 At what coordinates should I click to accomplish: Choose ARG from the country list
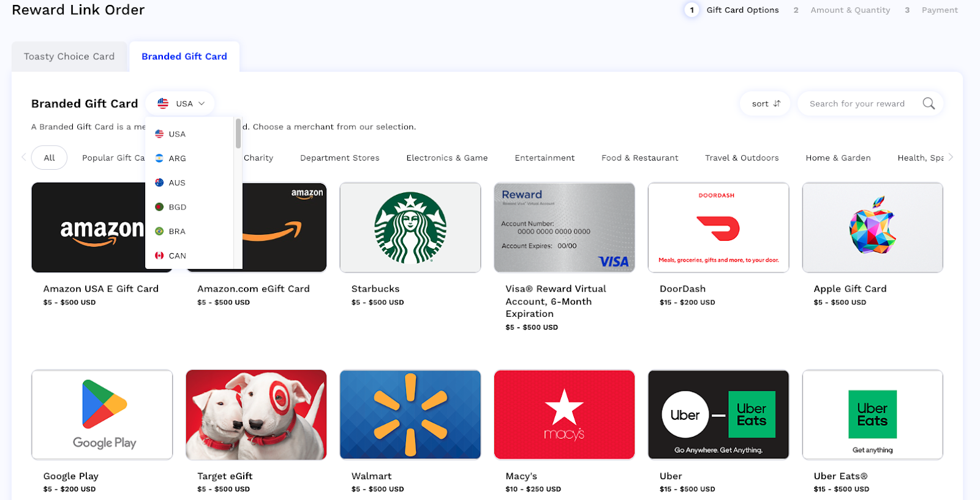pyautogui.click(x=177, y=158)
